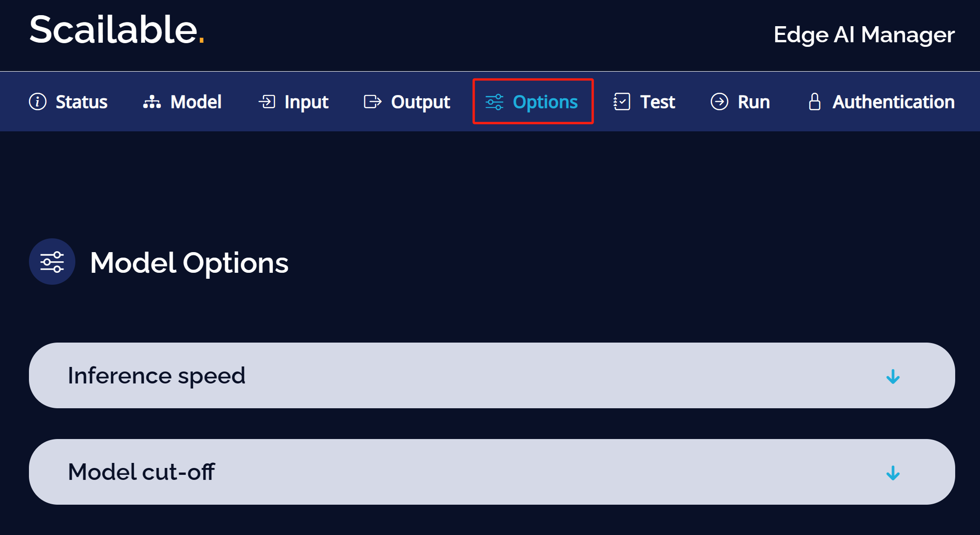Click the Run circled arrow icon

point(719,101)
